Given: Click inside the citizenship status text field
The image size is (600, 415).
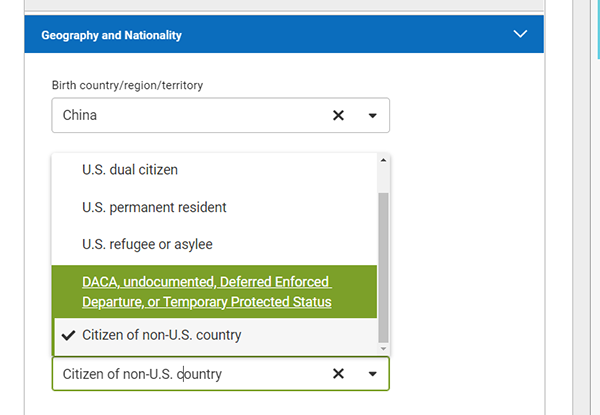Looking at the screenshot, I should (191, 374).
